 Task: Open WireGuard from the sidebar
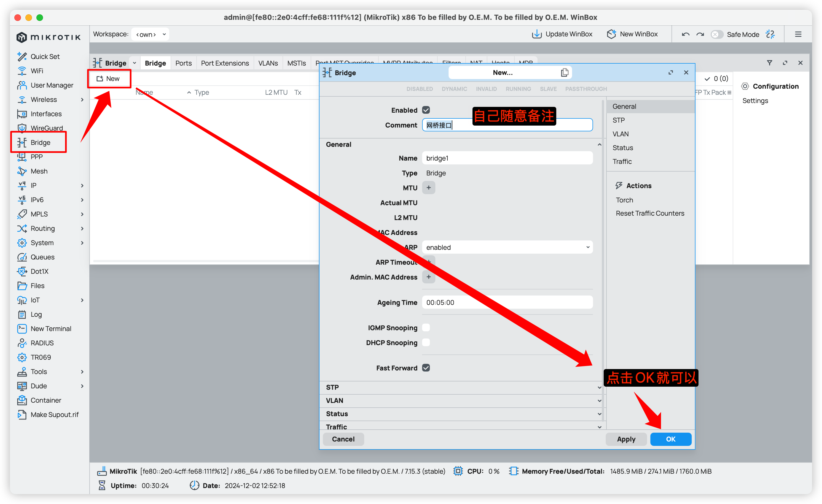pos(40,128)
